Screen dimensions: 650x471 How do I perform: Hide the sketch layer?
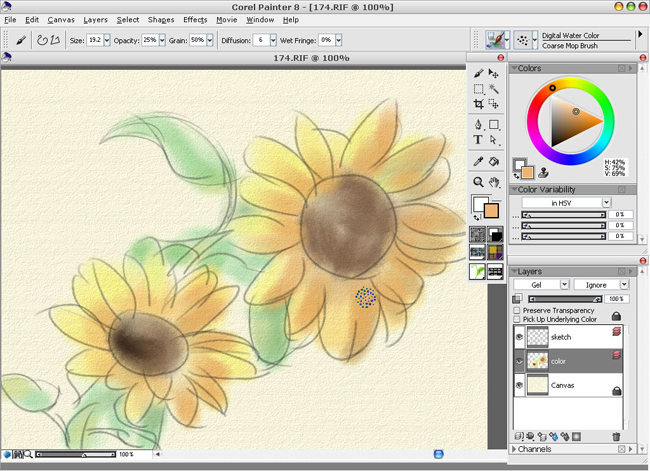(x=518, y=338)
